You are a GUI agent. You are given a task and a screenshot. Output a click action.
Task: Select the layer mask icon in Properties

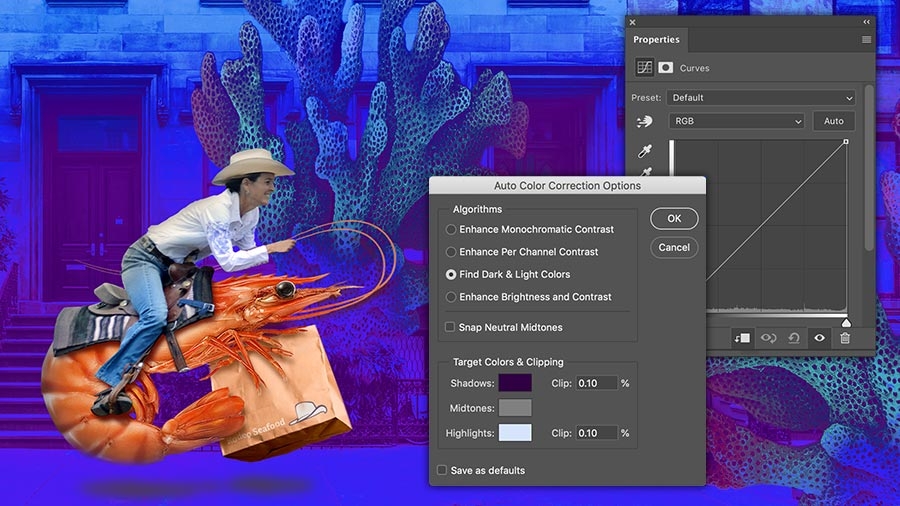click(x=665, y=68)
